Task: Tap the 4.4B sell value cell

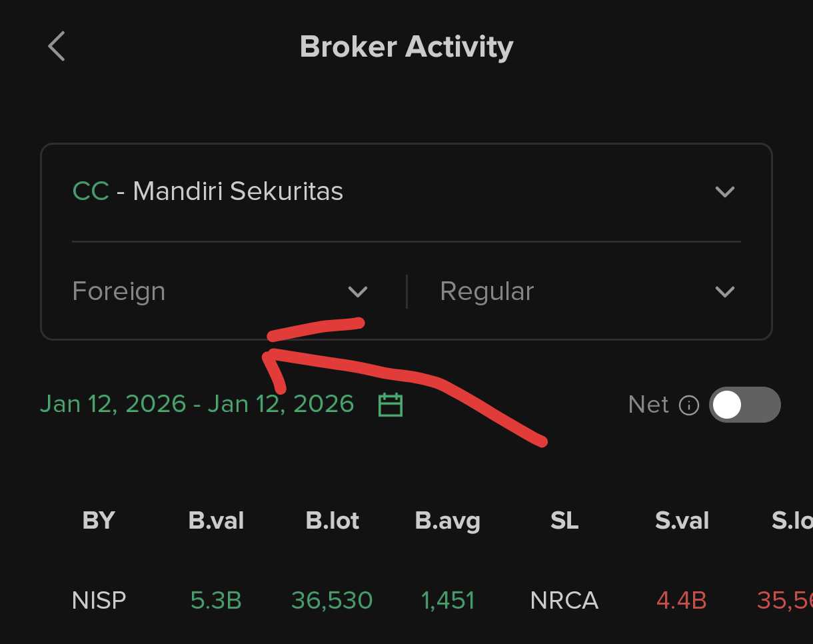Action: tap(681, 601)
